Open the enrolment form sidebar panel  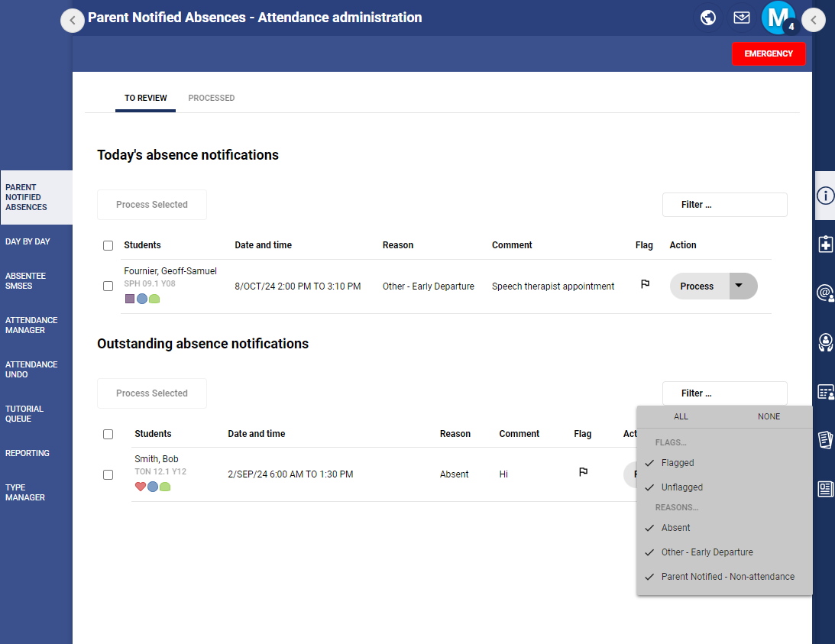pyautogui.click(x=825, y=392)
